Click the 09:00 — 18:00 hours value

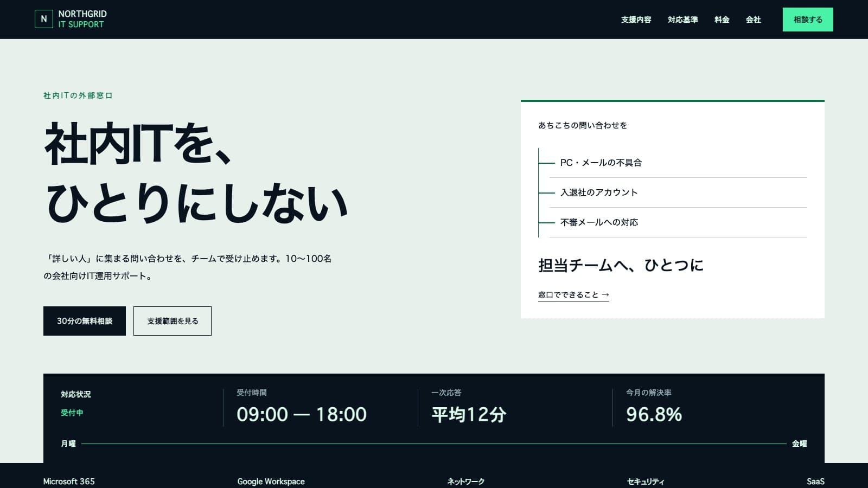point(302,414)
